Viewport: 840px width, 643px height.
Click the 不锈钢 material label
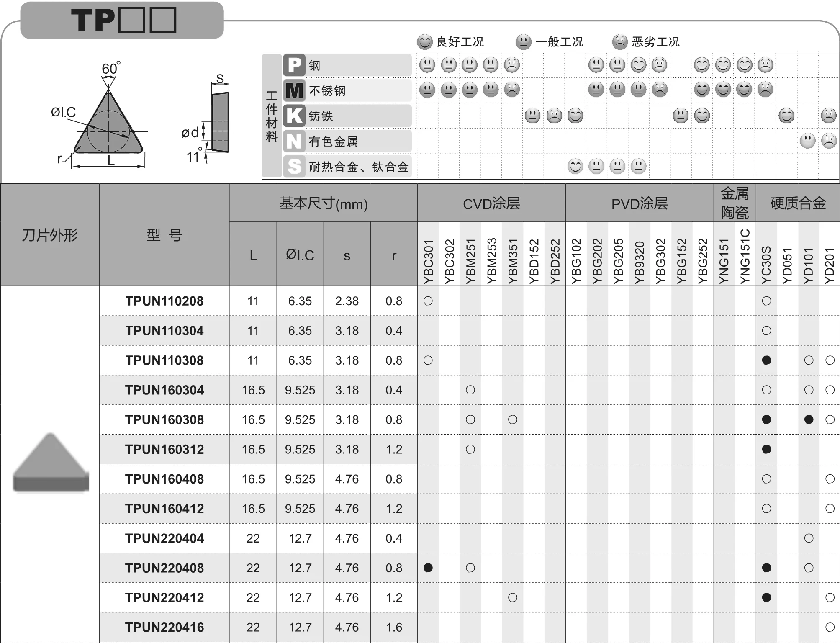point(327,91)
